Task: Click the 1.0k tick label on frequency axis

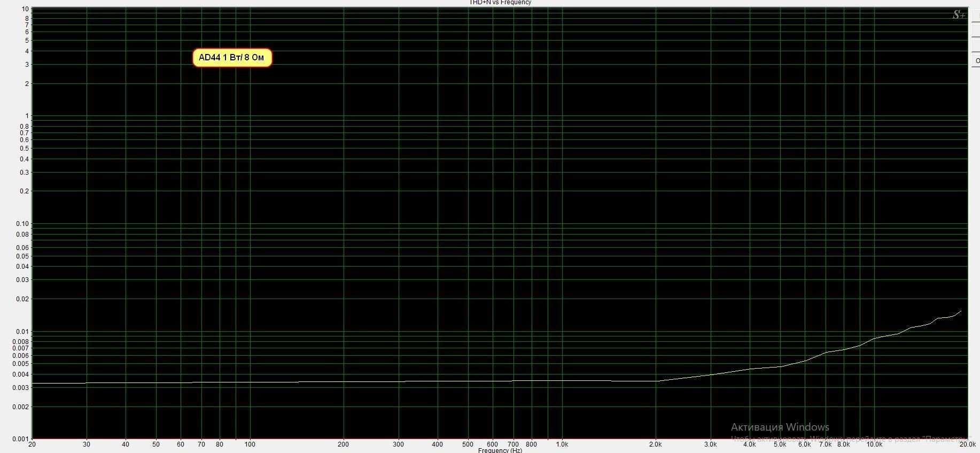Action: point(562,444)
